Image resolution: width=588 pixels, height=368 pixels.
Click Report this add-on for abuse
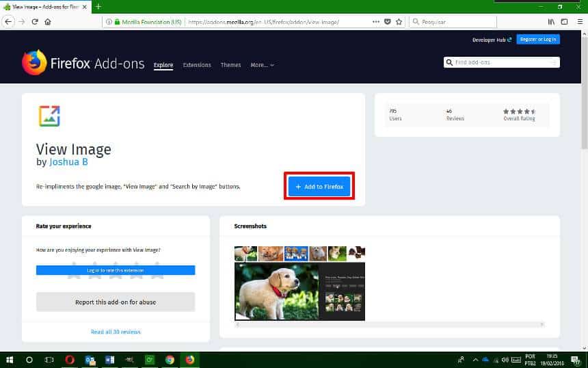click(x=116, y=302)
